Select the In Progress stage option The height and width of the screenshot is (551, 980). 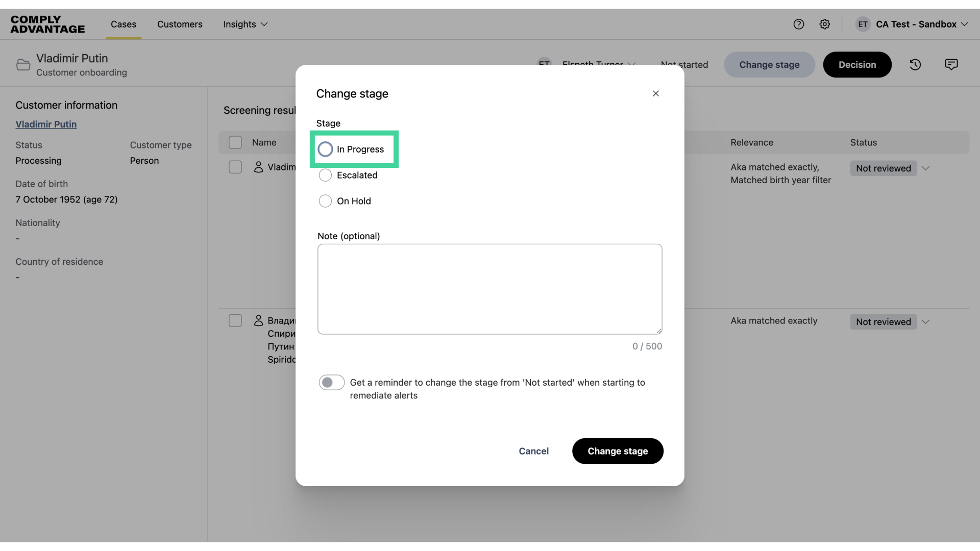[325, 149]
